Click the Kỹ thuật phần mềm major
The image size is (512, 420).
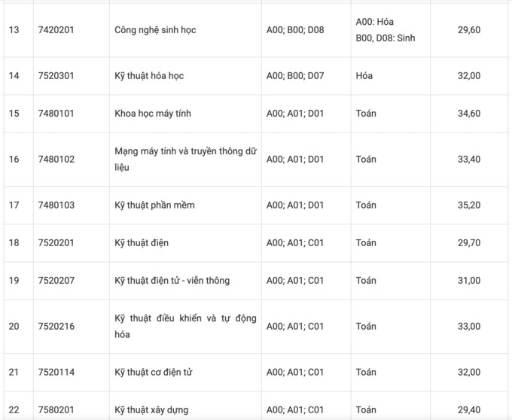click(154, 205)
